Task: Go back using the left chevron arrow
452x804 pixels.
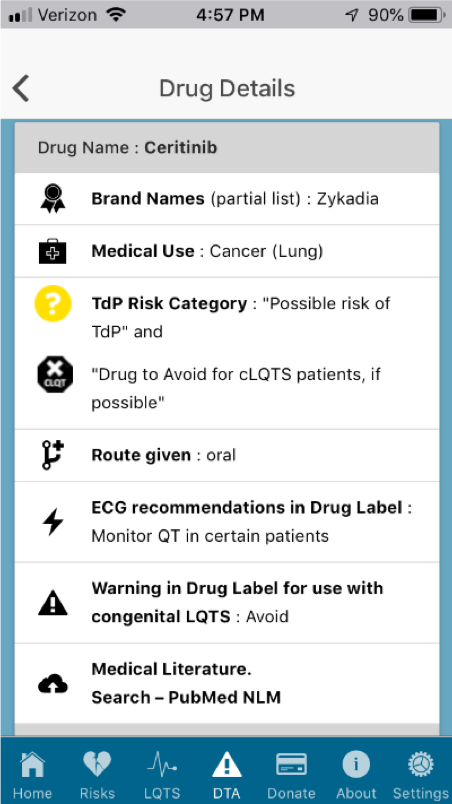Action: (21, 88)
